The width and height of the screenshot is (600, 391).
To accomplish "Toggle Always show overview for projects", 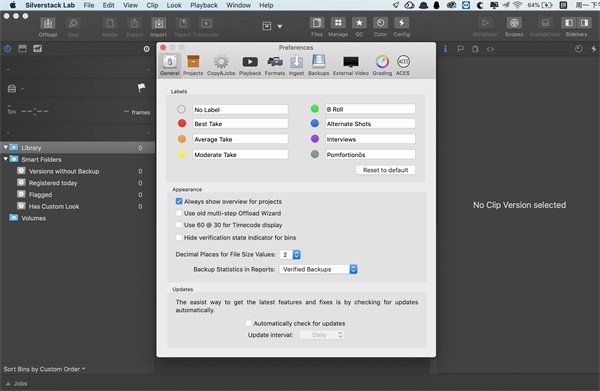I will tap(179, 201).
